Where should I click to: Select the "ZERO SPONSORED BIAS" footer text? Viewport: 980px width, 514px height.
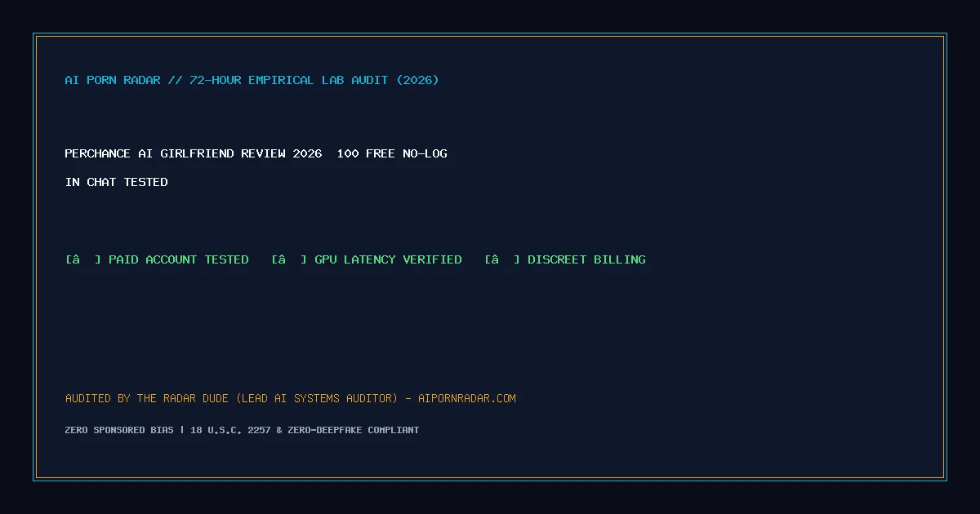click(119, 430)
